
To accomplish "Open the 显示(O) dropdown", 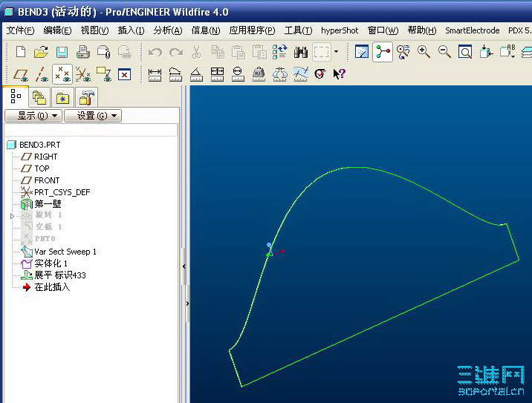I will [33, 116].
